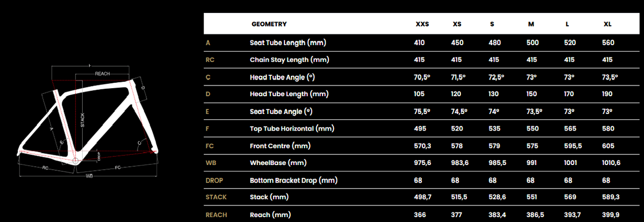Click the 975,6 wheelbase value
Image resolution: width=644 pixels, height=222 pixels.
pyautogui.click(x=423, y=163)
